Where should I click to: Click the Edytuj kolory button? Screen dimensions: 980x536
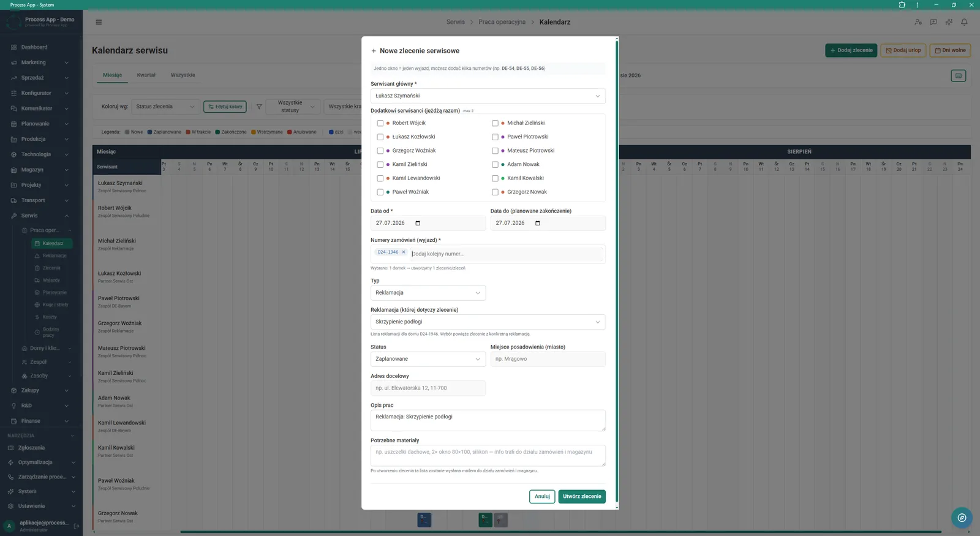(x=225, y=107)
